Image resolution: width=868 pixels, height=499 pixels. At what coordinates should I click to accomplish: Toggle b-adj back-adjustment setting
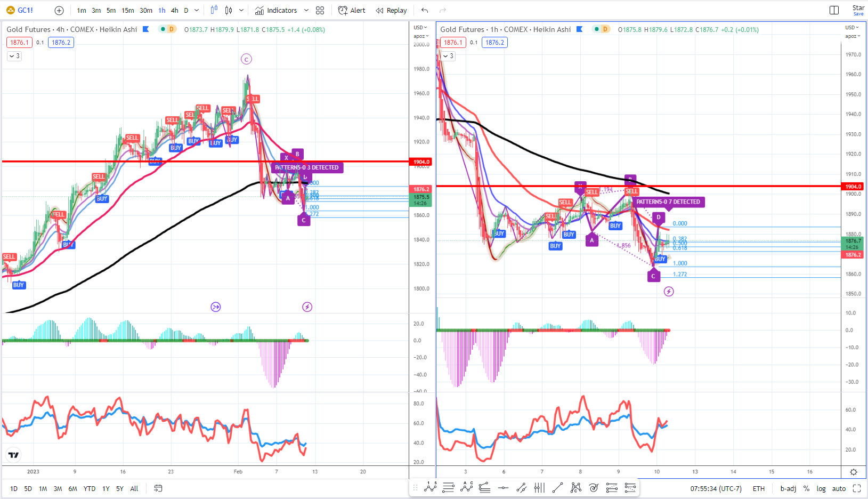pos(788,488)
